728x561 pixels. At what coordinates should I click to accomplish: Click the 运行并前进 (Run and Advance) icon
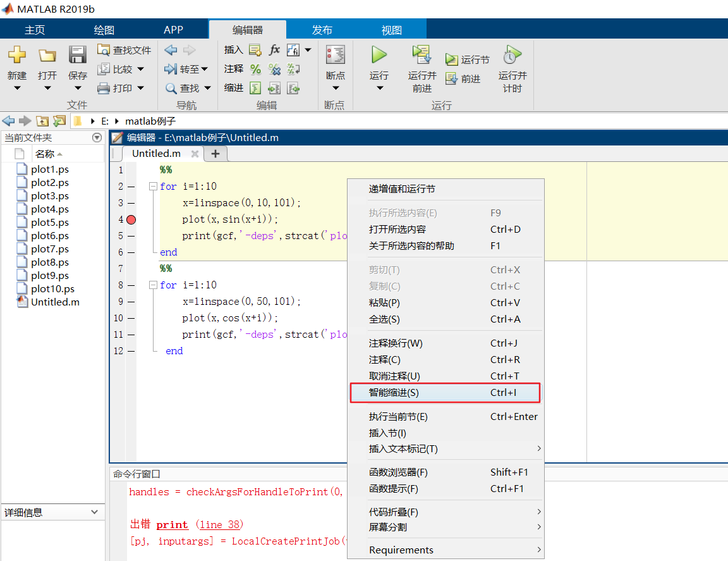coord(422,55)
